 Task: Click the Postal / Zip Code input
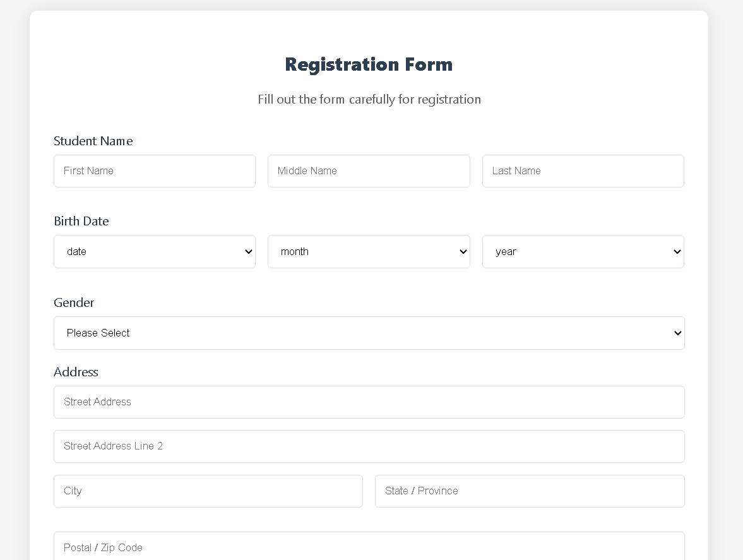pos(369,547)
